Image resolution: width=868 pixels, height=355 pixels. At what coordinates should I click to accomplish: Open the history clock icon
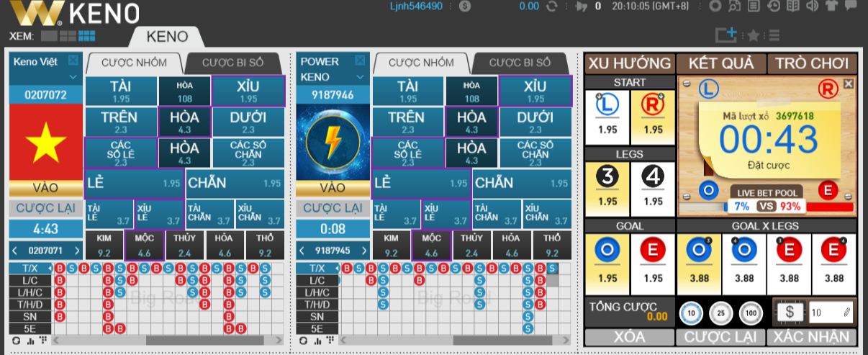773,6
